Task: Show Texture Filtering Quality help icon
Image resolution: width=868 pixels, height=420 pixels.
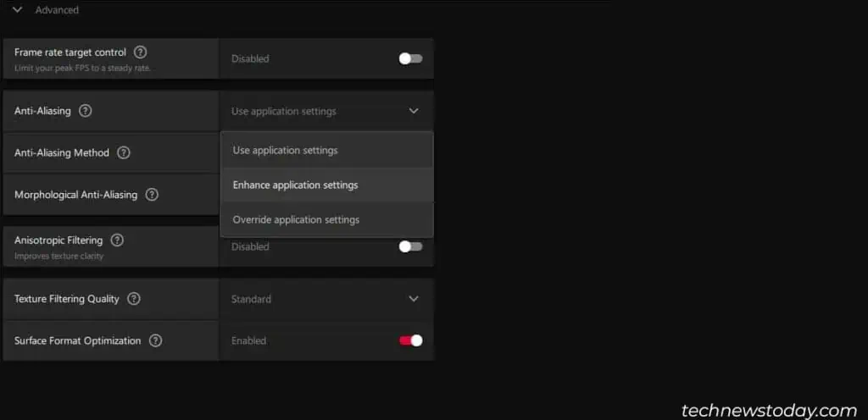Action: tap(134, 299)
